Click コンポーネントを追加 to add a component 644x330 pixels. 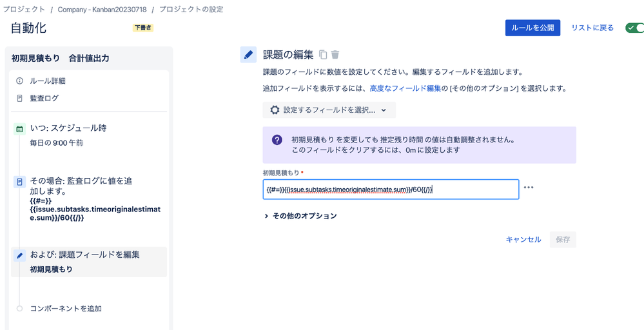click(66, 308)
